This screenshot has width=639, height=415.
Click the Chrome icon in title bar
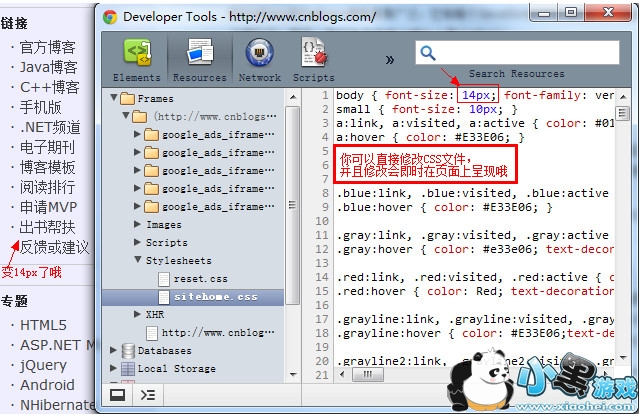tap(110, 17)
